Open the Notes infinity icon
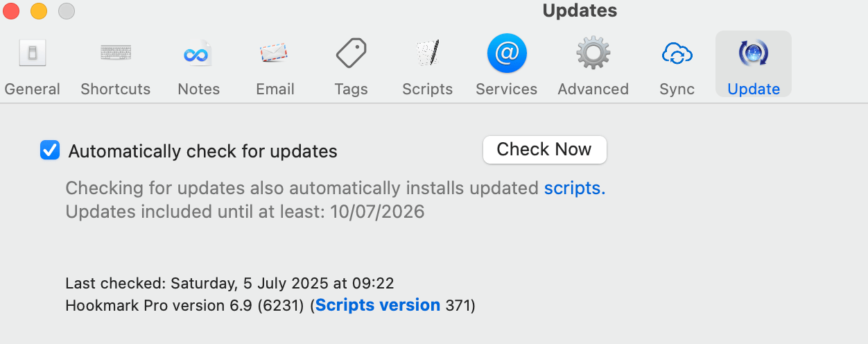Image resolution: width=868 pixels, height=344 pixels. pos(198,53)
